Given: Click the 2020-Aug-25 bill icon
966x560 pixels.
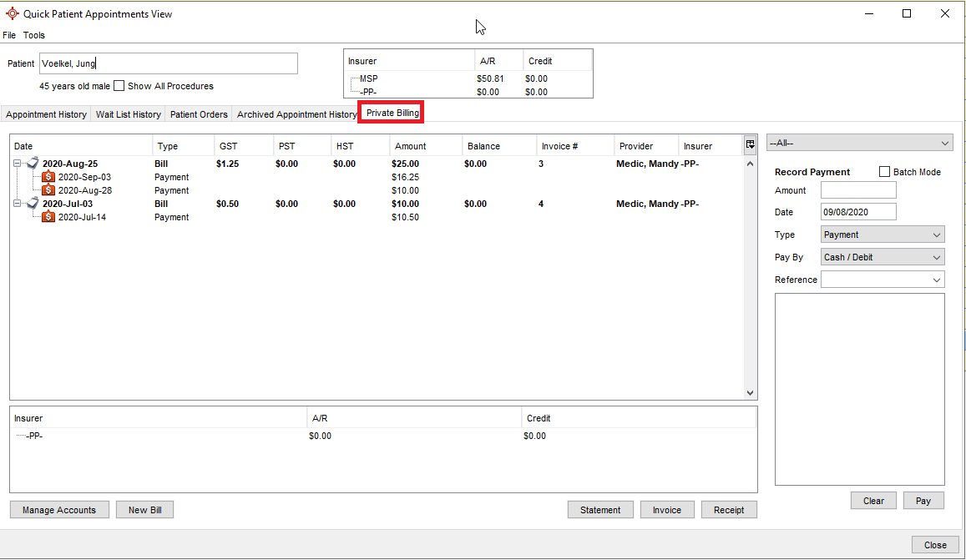Looking at the screenshot, I should click(x=33, y=164).
